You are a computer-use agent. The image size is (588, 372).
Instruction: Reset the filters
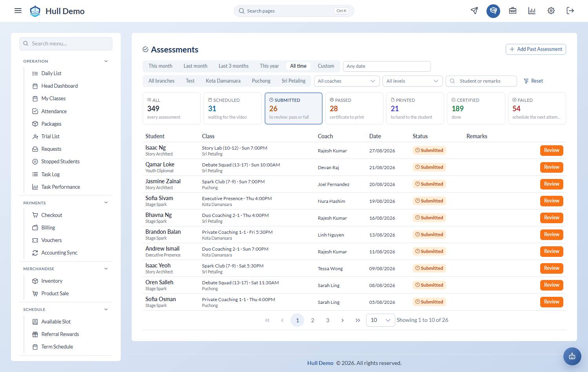534,81
